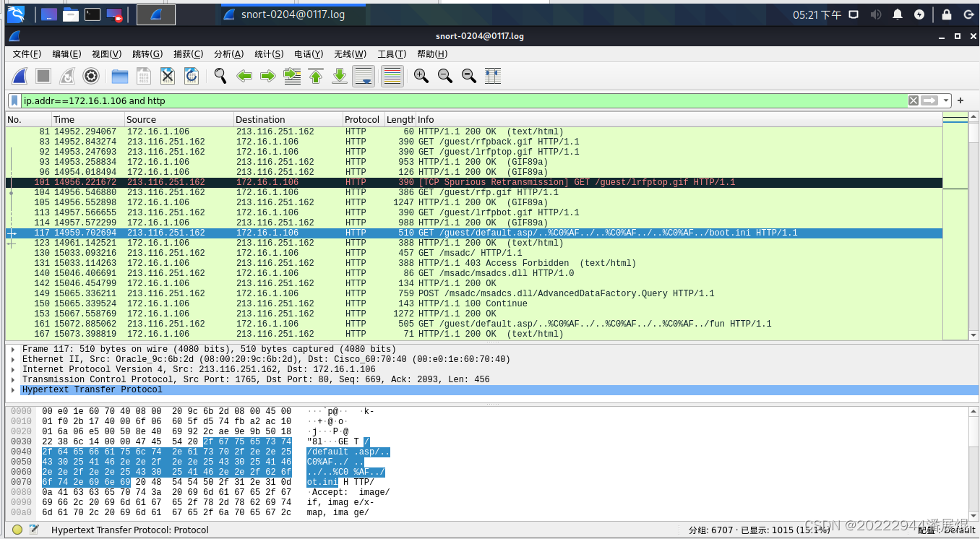Open Kali application menu dragon icon
The image size is (980, 539).
tap(15, 14)
